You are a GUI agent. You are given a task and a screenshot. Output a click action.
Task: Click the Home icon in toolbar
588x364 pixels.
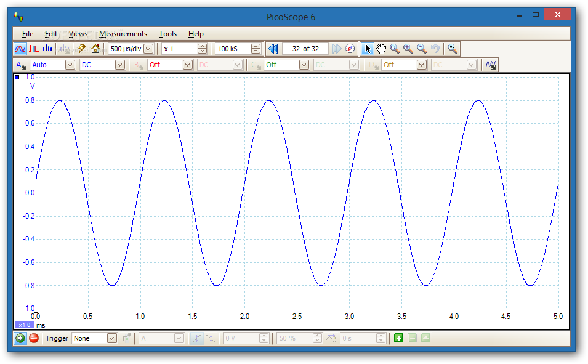click(x=95, y=49)
